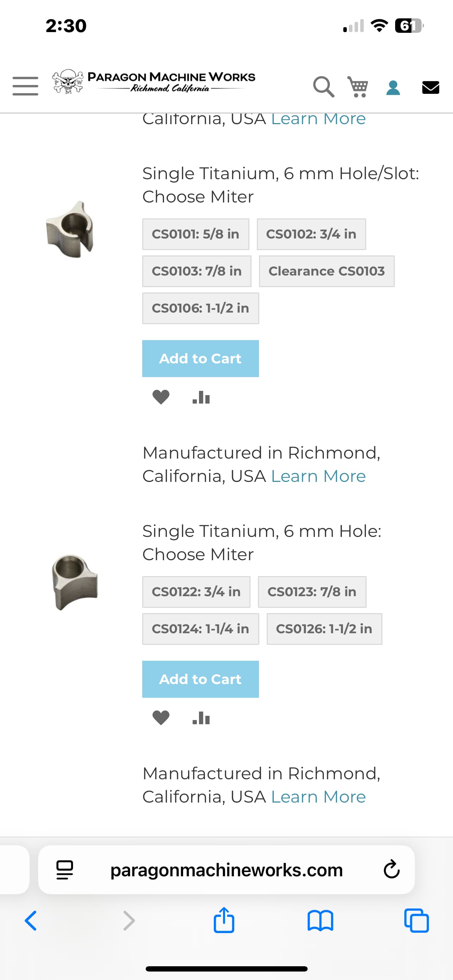This screenshot has height=980, width=453.
Task: Reload the page with the refresh icon
Action: click(x=391, y=870)
